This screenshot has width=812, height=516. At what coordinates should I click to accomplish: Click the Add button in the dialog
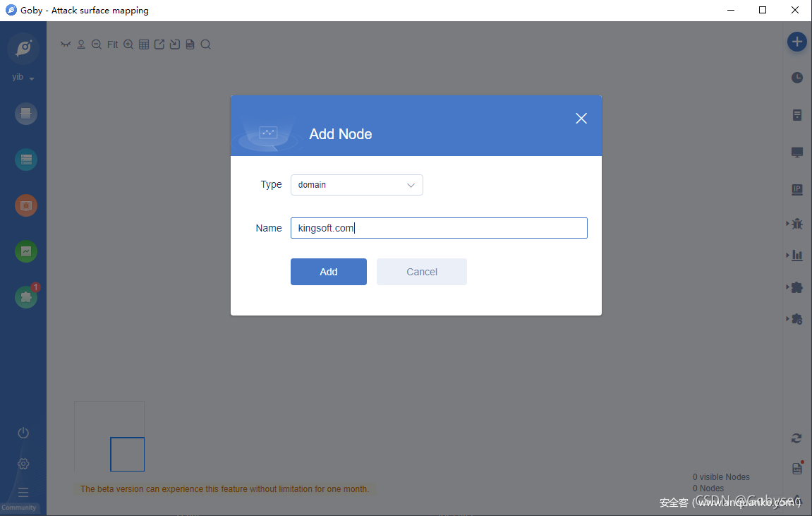[328, 272]
